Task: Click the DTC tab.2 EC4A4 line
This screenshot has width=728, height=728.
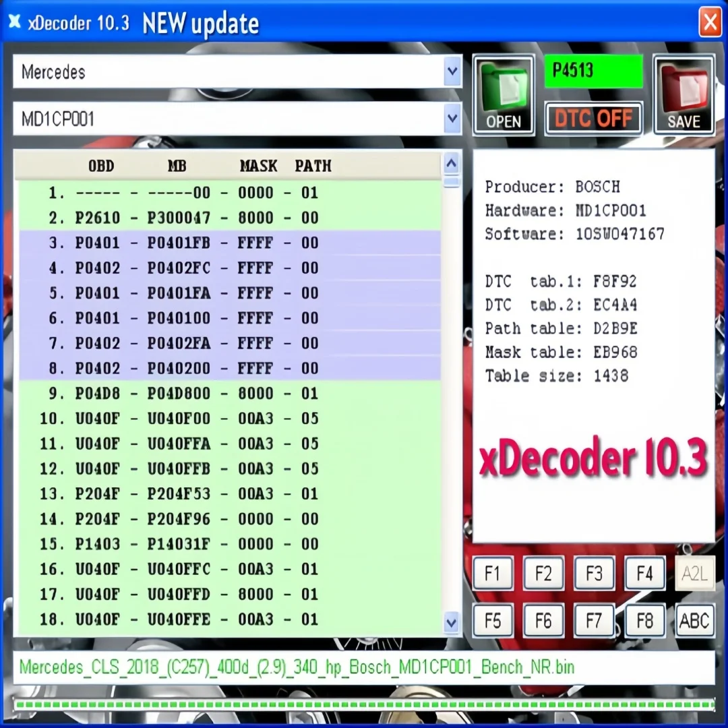Action: point(561,305)
